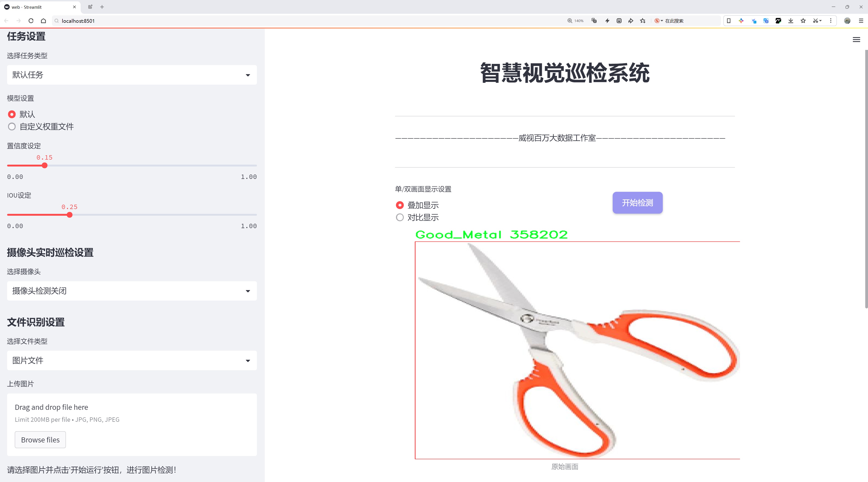Click the IOU slider handle at 0.25
The width and height of the screenshot is (868, 482).
tap(69, 215)
